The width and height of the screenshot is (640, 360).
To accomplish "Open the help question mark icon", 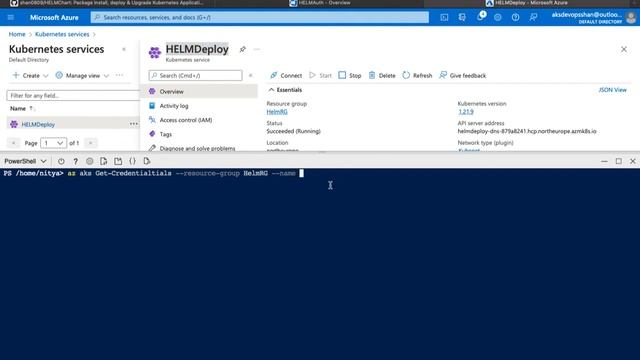I will click(x=516, y=18).
